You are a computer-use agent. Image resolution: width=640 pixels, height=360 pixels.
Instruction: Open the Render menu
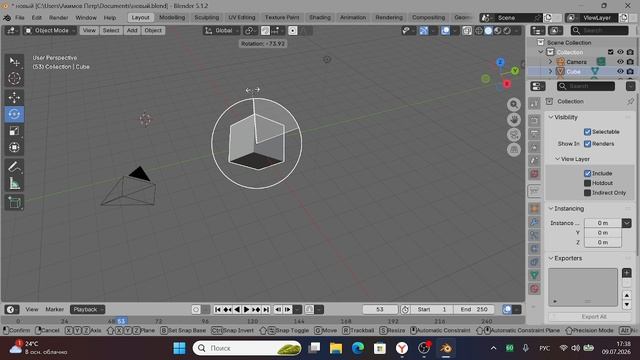[x=59, y=18]
